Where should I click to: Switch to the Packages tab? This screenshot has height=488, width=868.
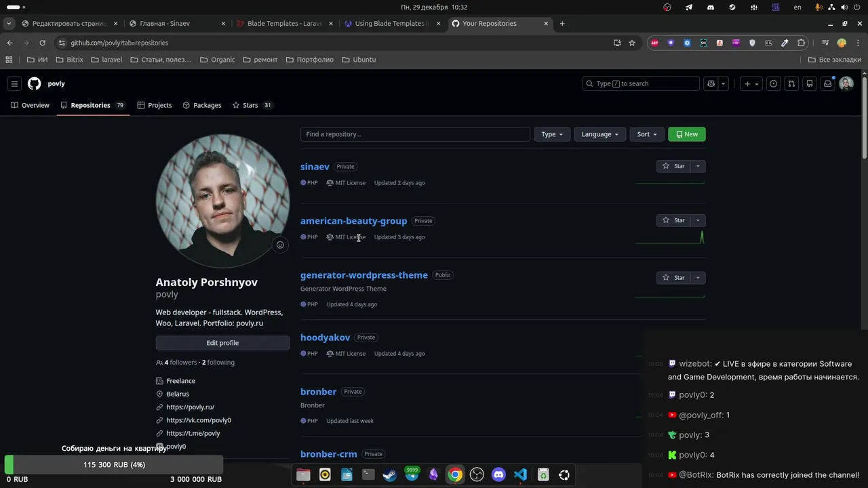point(202,105)
